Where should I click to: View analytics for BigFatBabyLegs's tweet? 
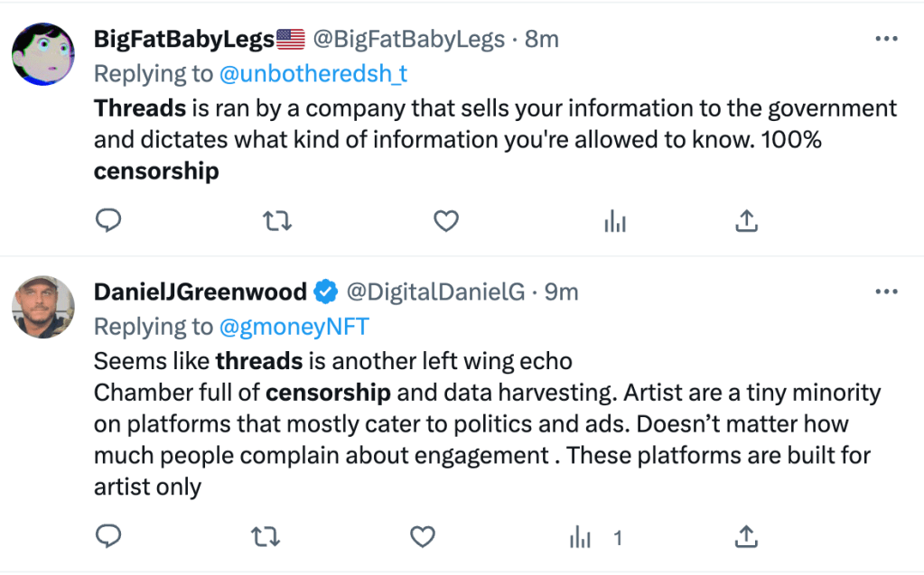point(615,220)
